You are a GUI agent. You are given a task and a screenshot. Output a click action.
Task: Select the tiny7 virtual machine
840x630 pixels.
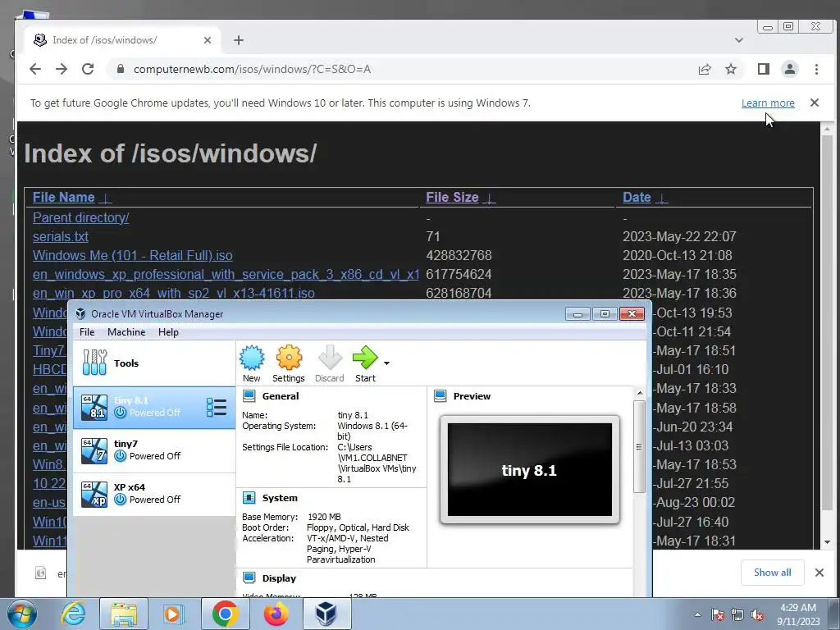154,450
